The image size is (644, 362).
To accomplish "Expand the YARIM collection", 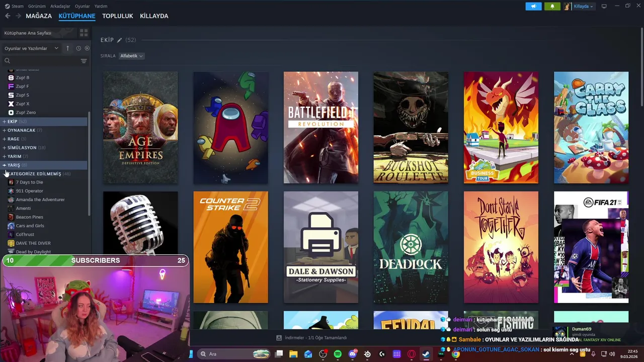I will (x=4, y=156).
